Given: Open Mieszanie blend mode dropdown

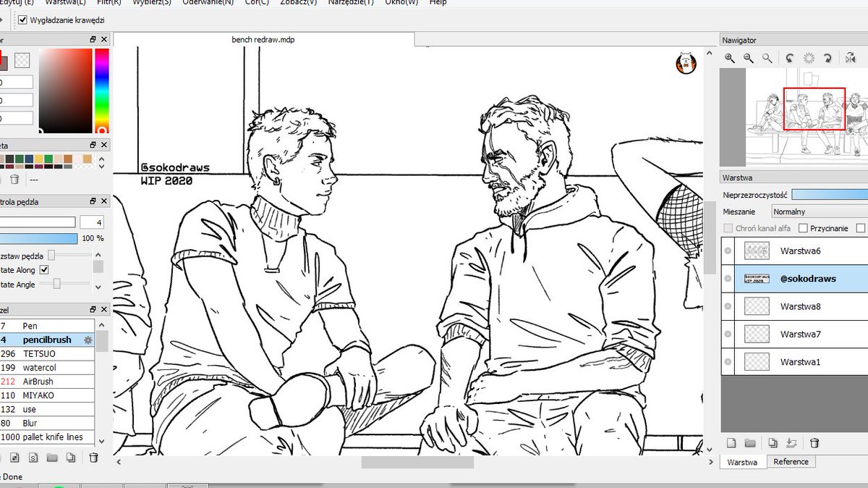Looking at the screenshot, I should pos(818,212).
